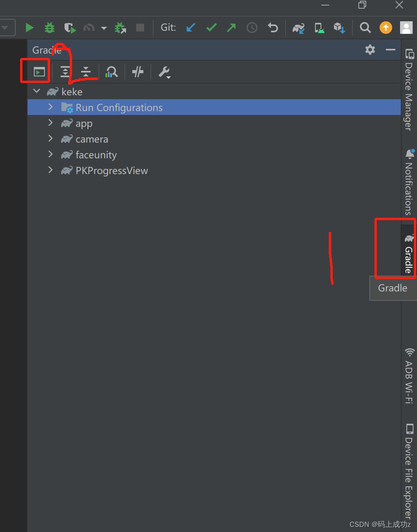
Task: Open the Gradle settings wrench icon
Action: pos(164,72)
